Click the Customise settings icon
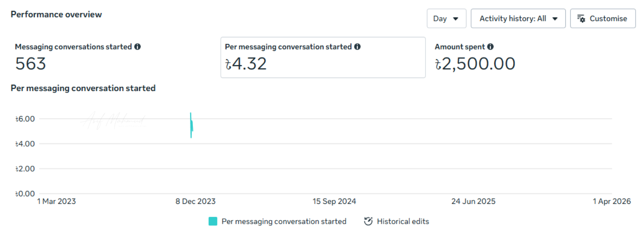 click(x=581, y=18)
